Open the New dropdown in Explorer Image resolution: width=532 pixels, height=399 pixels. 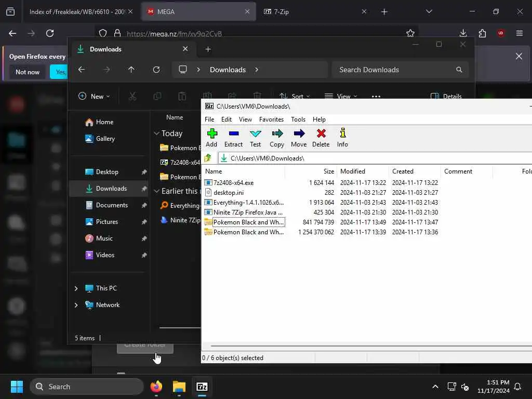pos(94,96)
